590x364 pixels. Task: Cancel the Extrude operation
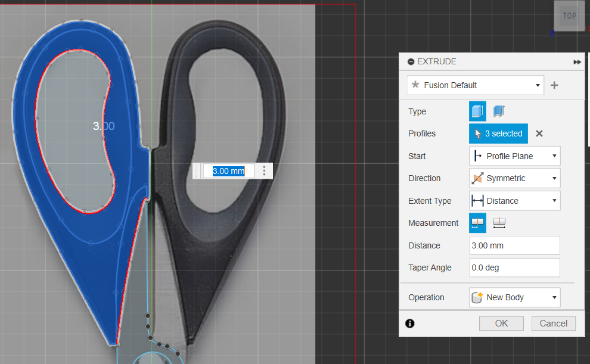click(553, 323)
